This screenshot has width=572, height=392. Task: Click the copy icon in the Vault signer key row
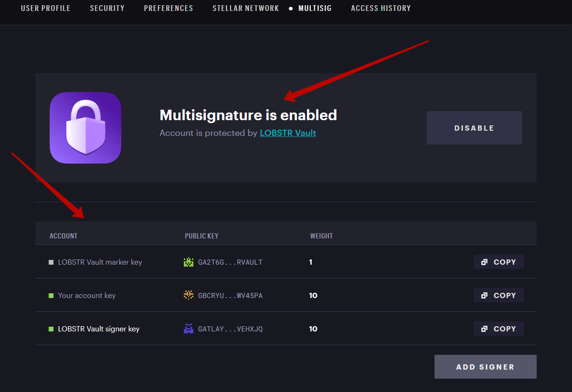click(x=484, y=329)
